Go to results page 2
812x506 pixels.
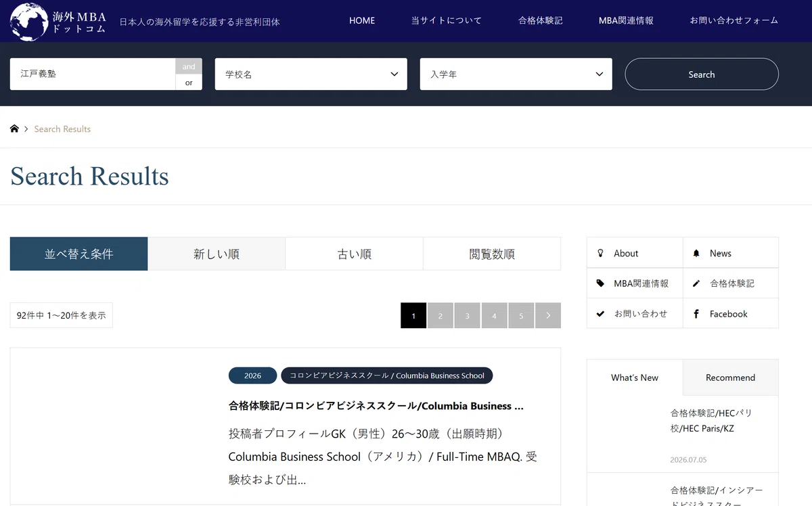point(441,315)
